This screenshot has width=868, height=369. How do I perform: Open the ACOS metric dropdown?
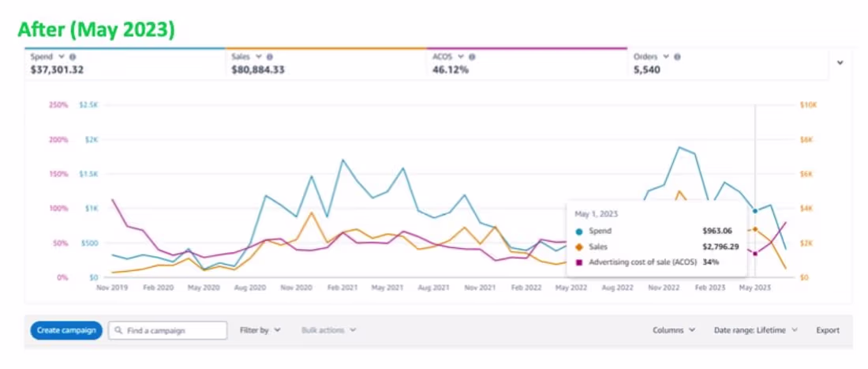pos(462,57)
